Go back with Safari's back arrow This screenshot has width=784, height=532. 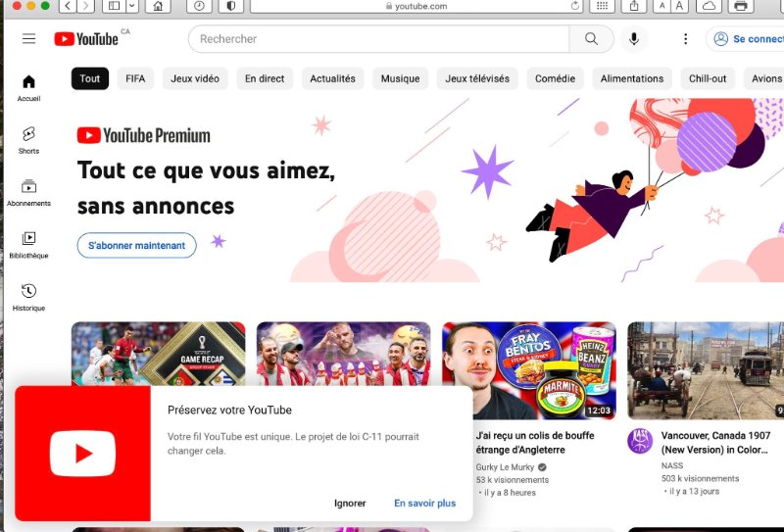(x=68, y=6)
